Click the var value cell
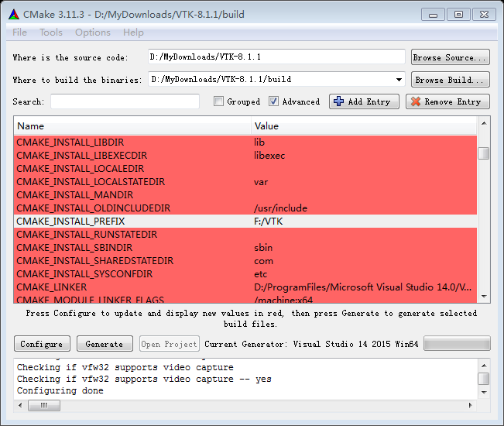The image size is (504, 426). click(x=364, y=182)
